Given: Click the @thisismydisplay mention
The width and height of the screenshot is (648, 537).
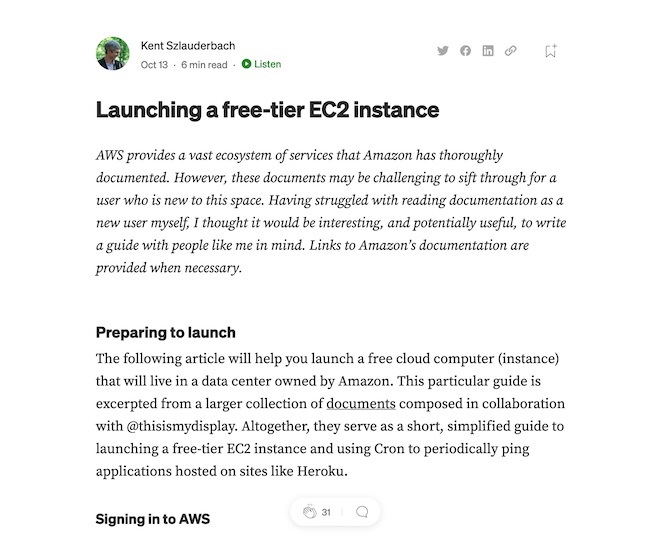Looking at the screenshot, I should click(181, 426).
